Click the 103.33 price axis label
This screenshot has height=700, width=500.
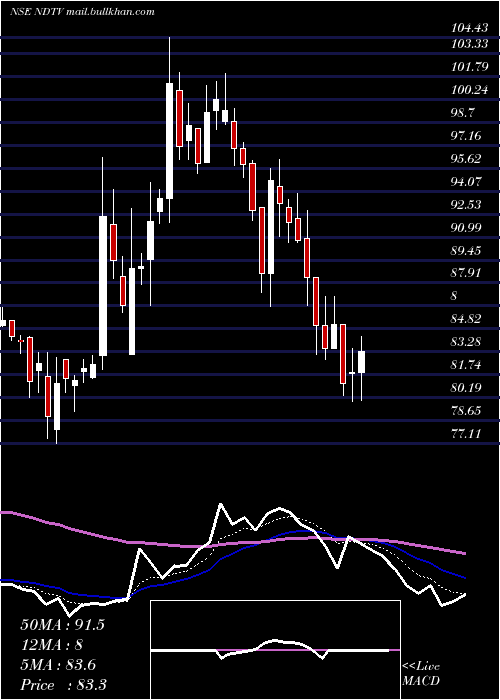(x=469, y=44)
